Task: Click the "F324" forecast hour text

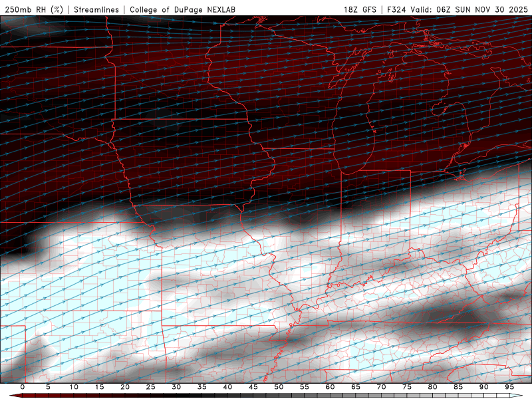Action: click(396, 9)
